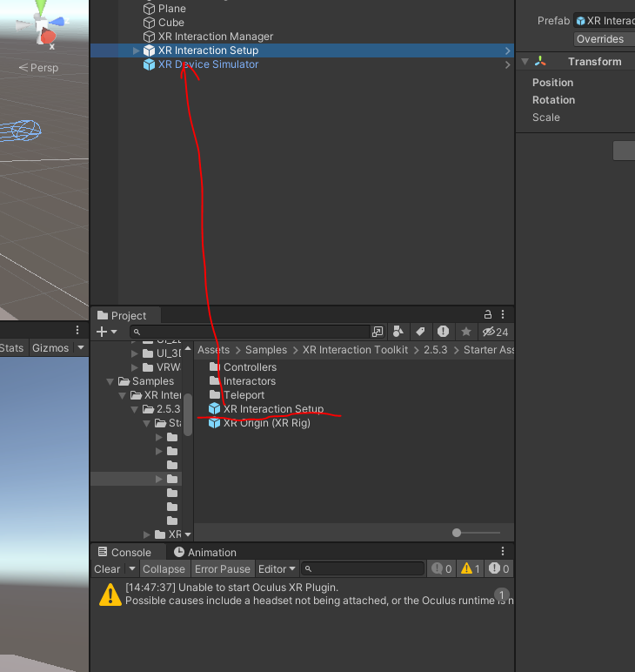
Task: Click Samples in the breadcrumb path
Action: (266, 350)
